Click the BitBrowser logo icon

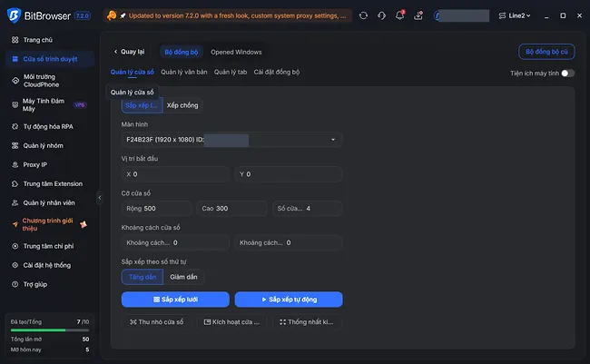pyautogui.click(x=14, y=15)
